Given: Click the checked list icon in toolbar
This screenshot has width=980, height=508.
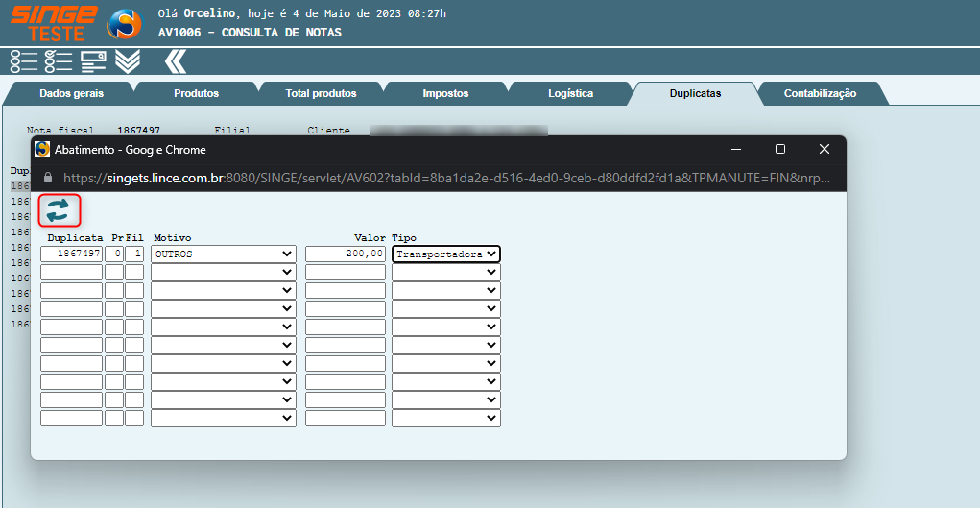Looking at the screenshot, I should (58, 61).
